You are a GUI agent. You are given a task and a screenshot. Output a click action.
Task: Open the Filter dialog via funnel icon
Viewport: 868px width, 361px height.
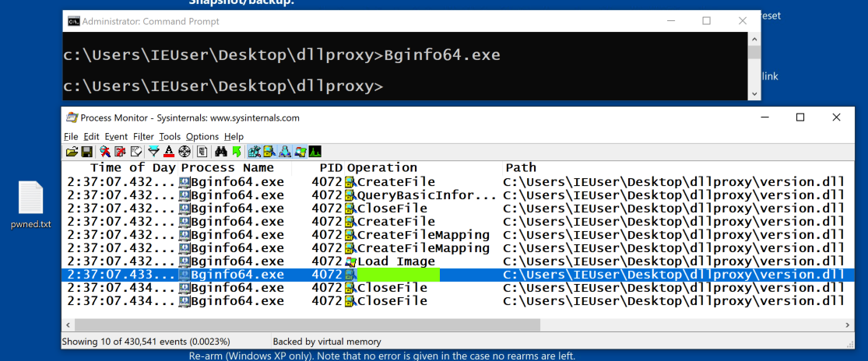click(x=153, y=152)
